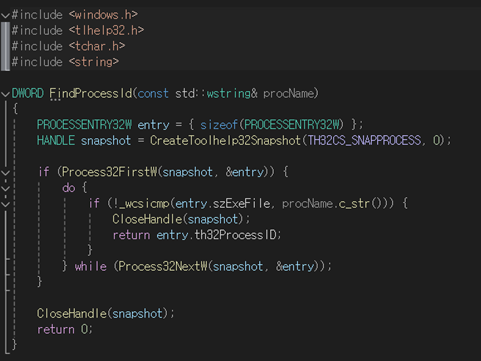Click the FindProcessId function name
Screen dimensions: 481x361
tap(91, 93)
